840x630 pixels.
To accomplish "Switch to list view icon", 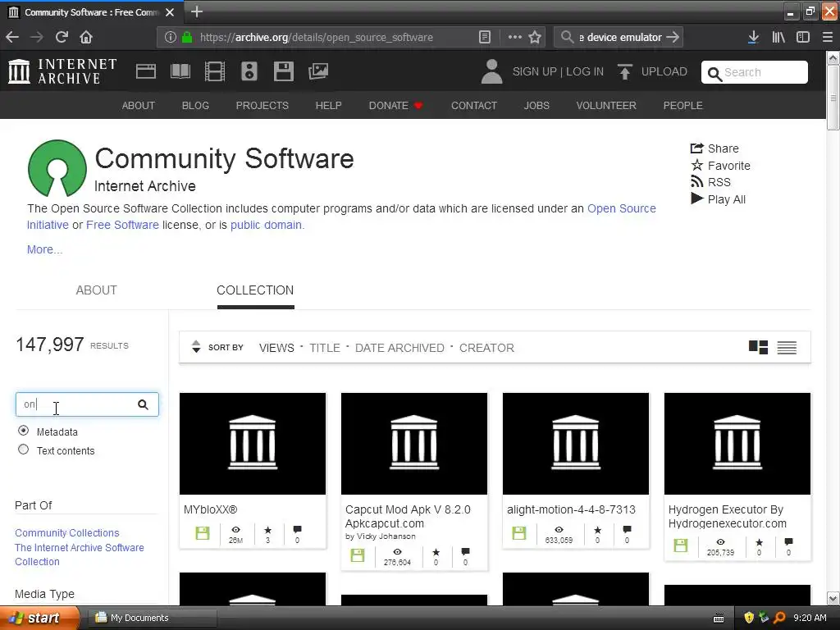I will pos(787,348).
